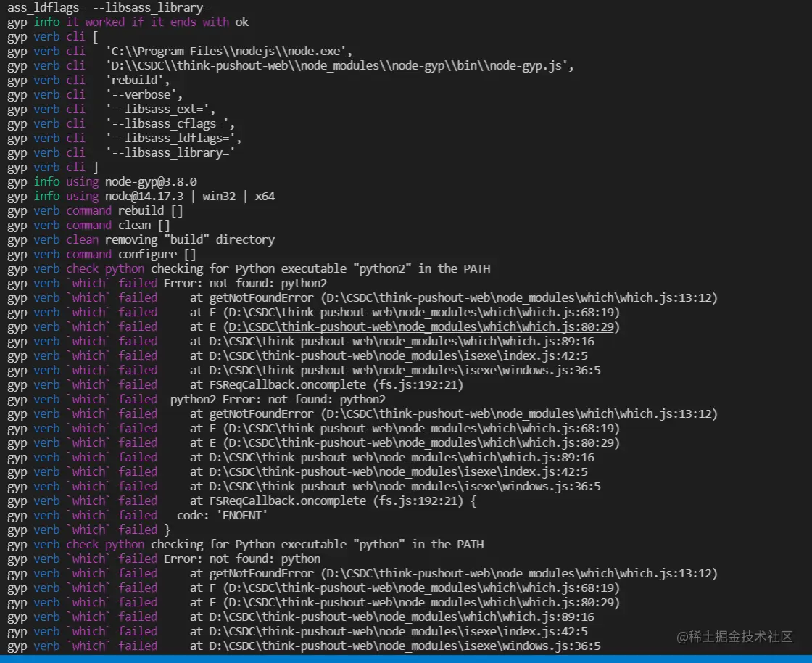Select the 'C:\\Program Files\\nodejs\\node.exe' line
The image size is (812, 663).
(180, 52)
